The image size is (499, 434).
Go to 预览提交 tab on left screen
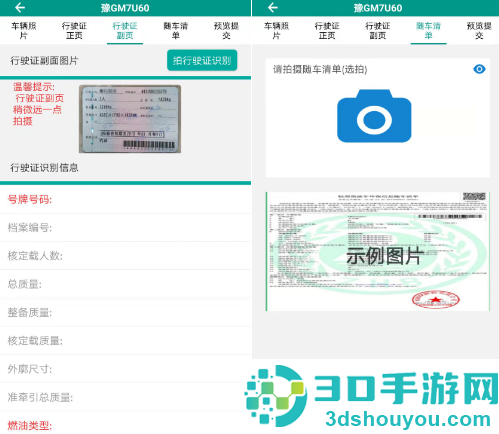click(226, 31)
